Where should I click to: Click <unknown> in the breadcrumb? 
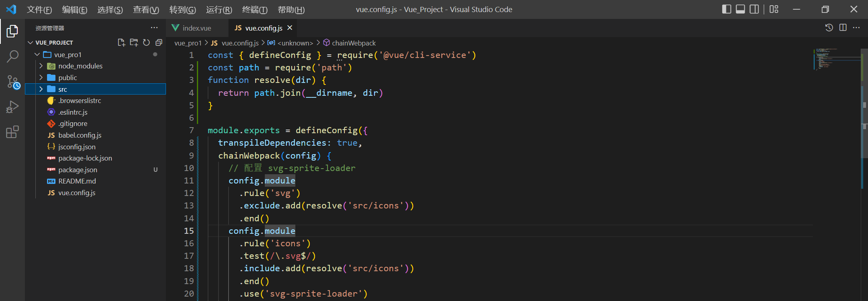click(295, 43)
